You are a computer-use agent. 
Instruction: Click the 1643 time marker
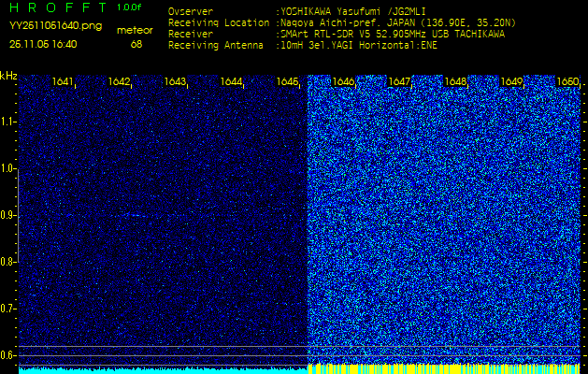(x=175, y=81)
